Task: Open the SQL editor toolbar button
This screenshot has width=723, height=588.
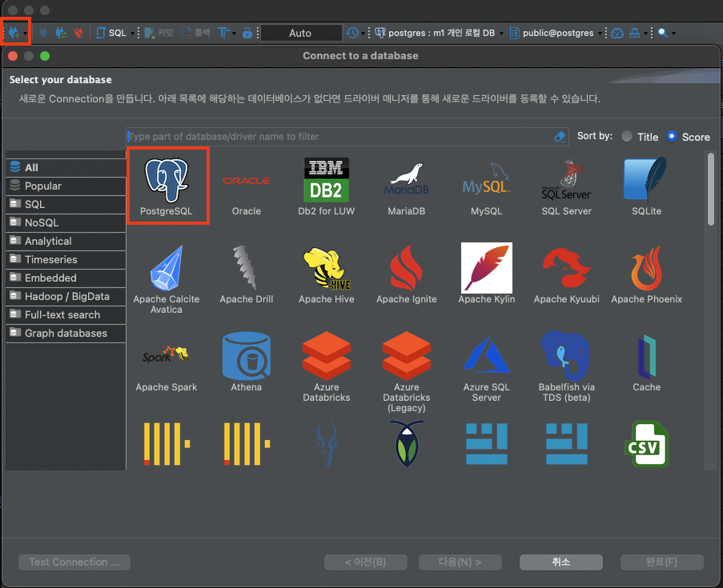Action: pyautogui.click(x=111, y=33)
